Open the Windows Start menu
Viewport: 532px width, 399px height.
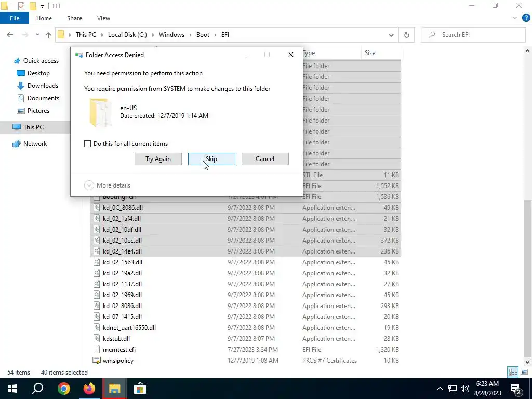(12, 389)
